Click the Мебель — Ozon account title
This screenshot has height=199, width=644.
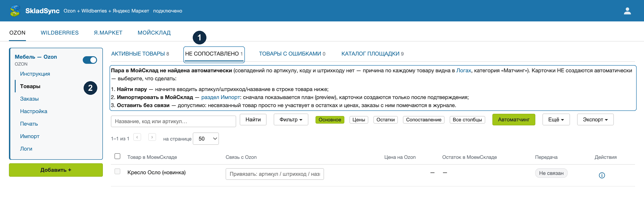pos(36,57)
